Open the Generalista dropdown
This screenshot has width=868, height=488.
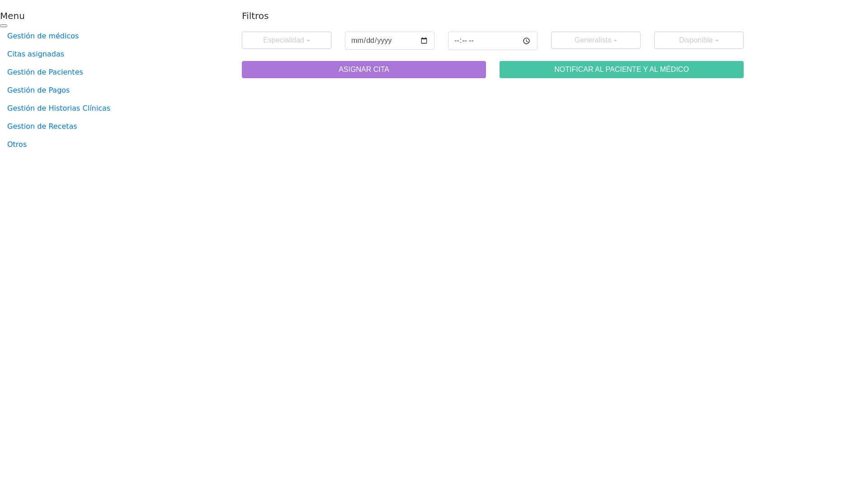tap(595, 40)
